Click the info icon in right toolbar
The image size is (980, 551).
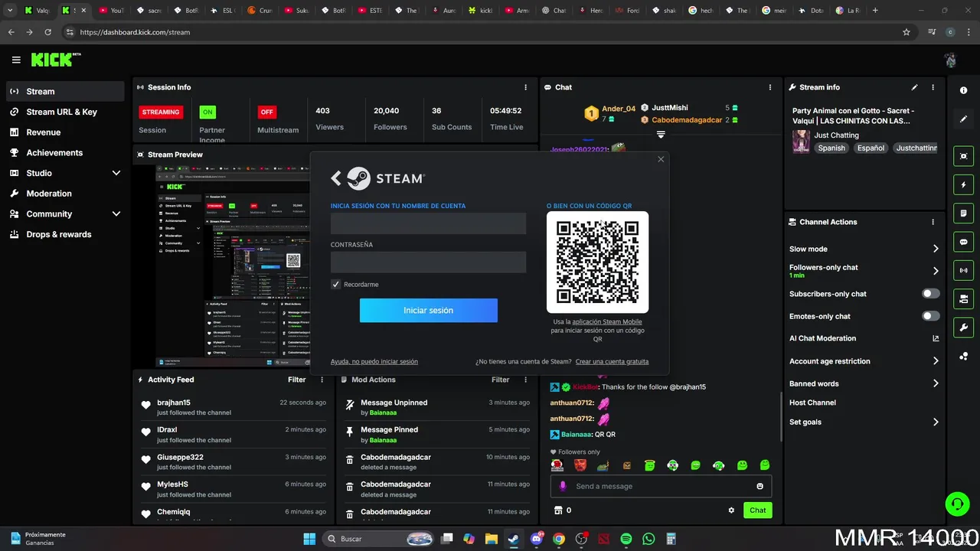pos(964,90)
